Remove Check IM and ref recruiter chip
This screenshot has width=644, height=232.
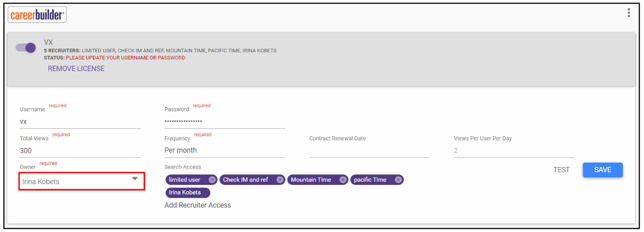pyautogui.click(x=280, y=180)
